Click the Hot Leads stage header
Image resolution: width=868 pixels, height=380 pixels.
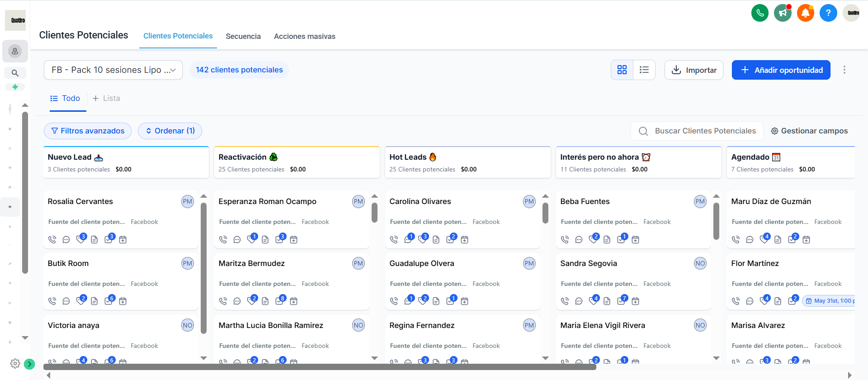pos(468,162)
